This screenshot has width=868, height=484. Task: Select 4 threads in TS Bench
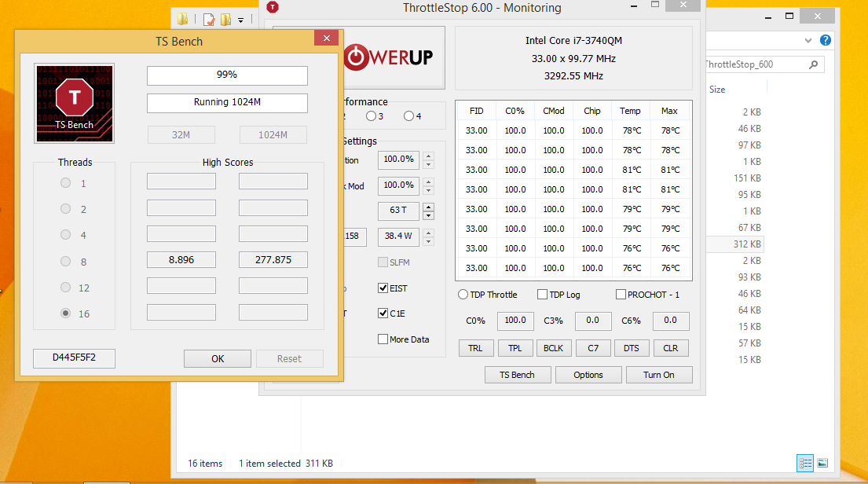pyautogui.click(x=66, y=235)
